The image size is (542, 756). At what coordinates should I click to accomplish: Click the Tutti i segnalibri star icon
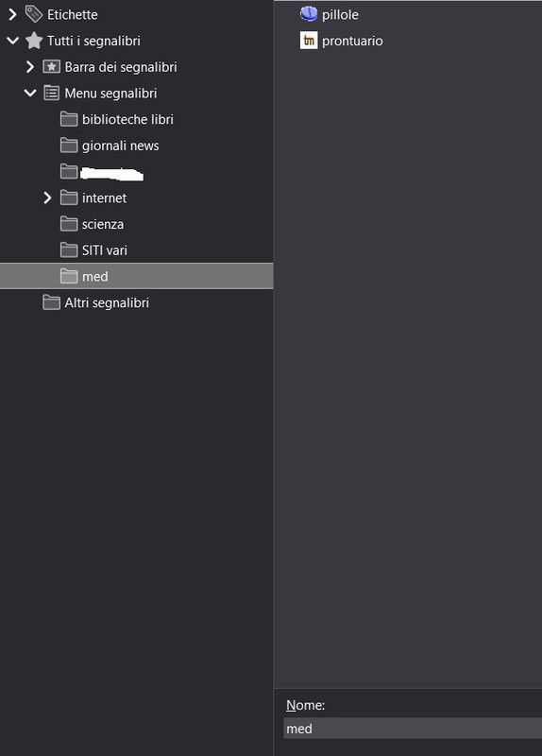pos(34,41)
